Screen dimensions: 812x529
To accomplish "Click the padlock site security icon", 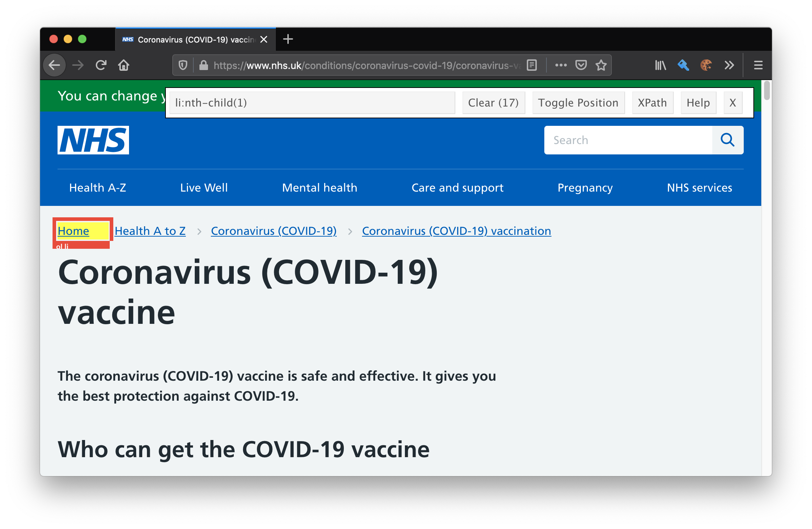I will (204, 65).
